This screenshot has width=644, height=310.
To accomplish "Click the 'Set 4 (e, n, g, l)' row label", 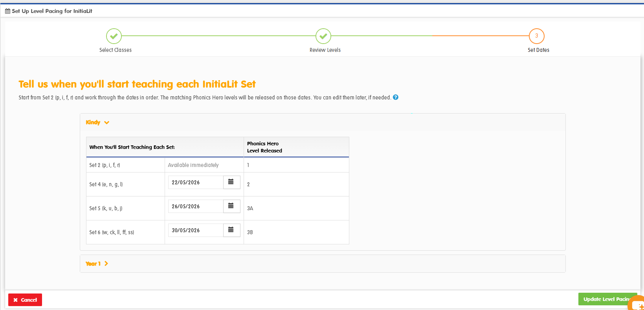I will (106, 184).
